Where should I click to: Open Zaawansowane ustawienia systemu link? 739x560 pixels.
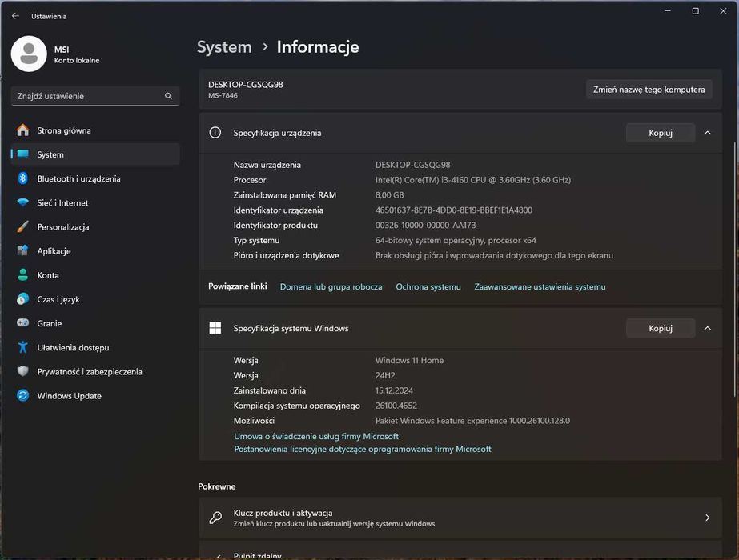click(540, 286)
